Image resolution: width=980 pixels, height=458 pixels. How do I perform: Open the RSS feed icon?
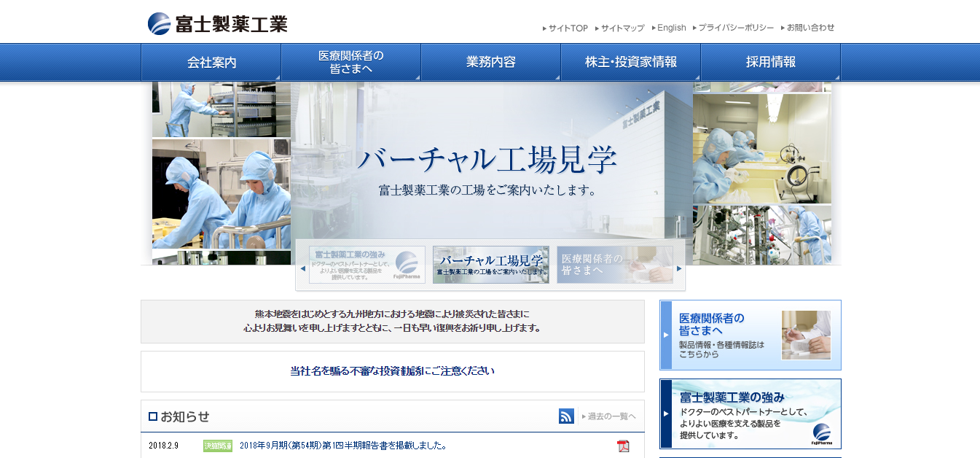coord(566,416)
